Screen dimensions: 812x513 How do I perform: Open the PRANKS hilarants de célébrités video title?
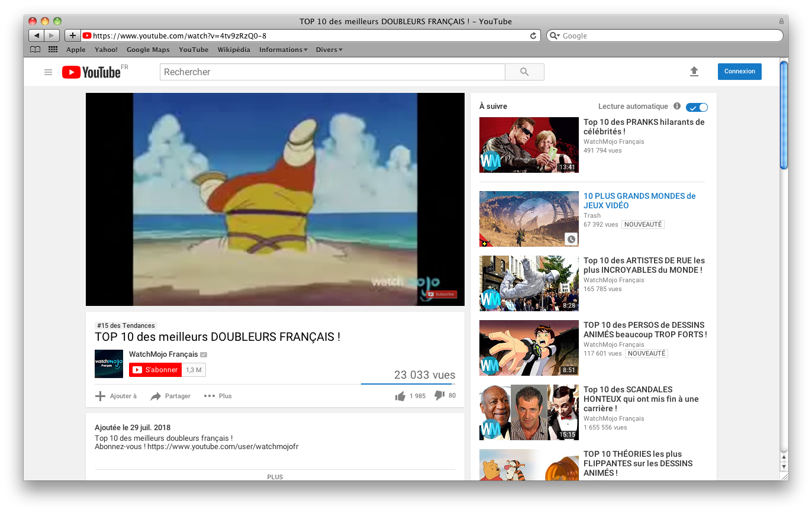tap(644, 127)
